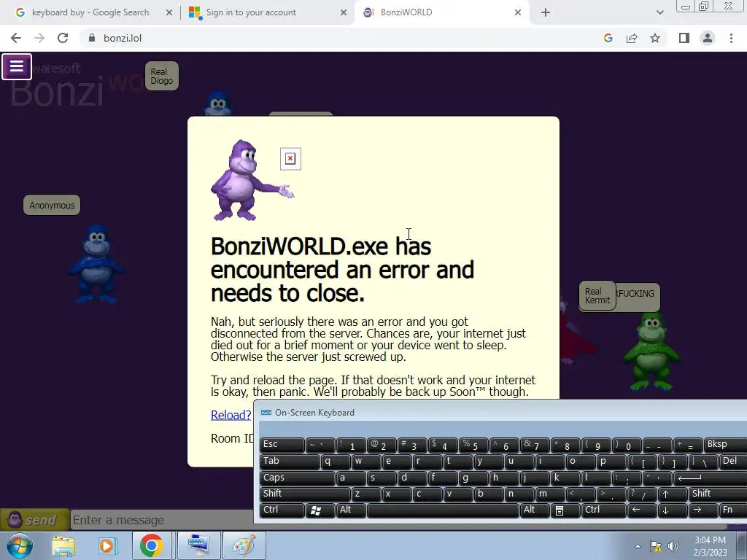
Task: Tap the menu key on On-Screen Keyboard
Action: pyautogui.click(x=565, y=510)
